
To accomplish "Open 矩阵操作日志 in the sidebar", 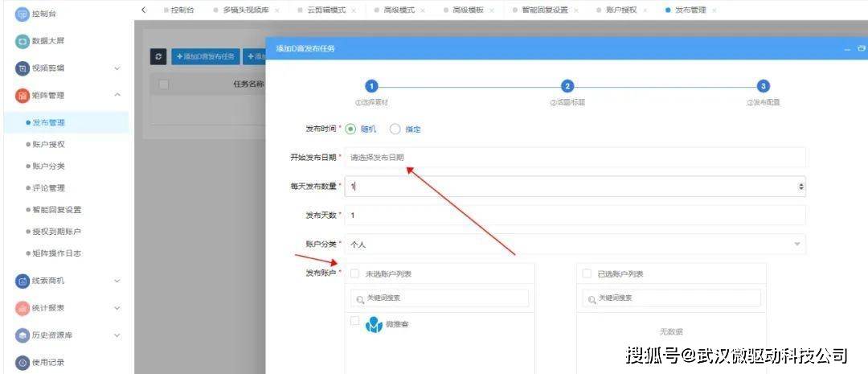I will click(56, 253).
